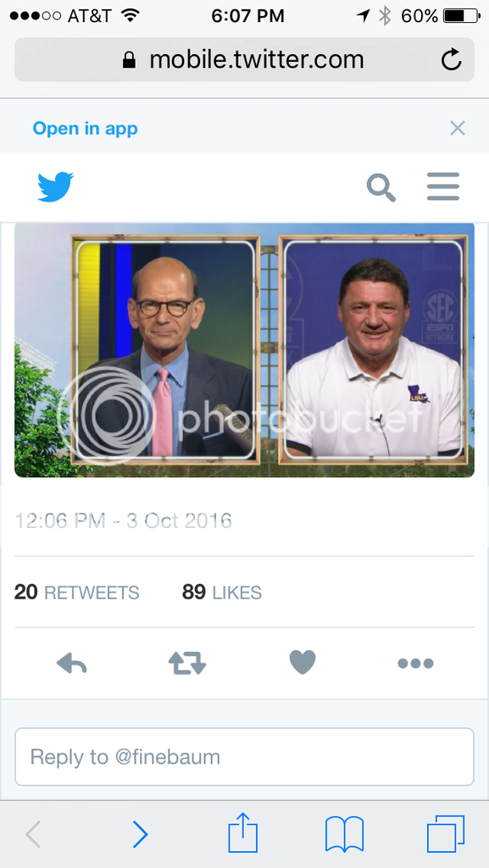Open the hamburger menu icon
489x868 pixels.
pyautogui.click(x=443, y=186)
